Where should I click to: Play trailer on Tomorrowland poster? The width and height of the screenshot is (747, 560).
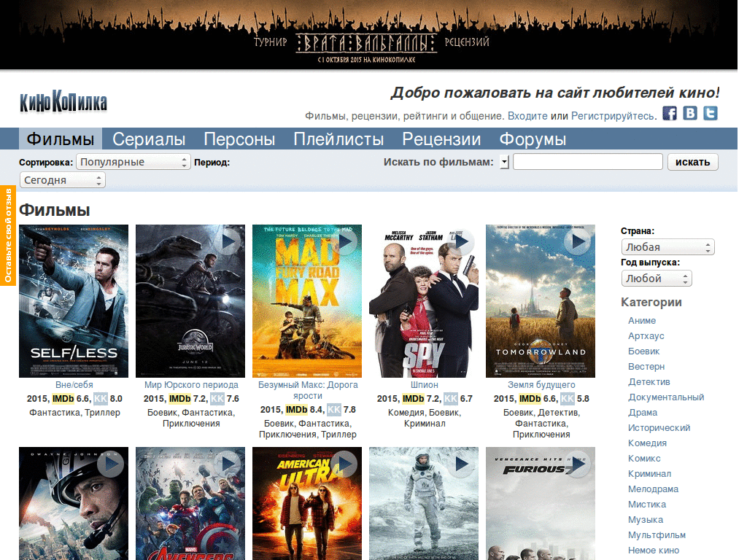click(x=578, y=241)
